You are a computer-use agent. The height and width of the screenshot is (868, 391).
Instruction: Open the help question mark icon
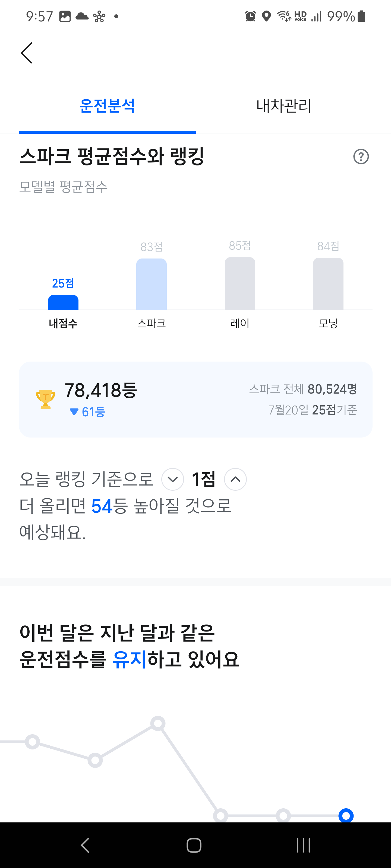point(361,157)
